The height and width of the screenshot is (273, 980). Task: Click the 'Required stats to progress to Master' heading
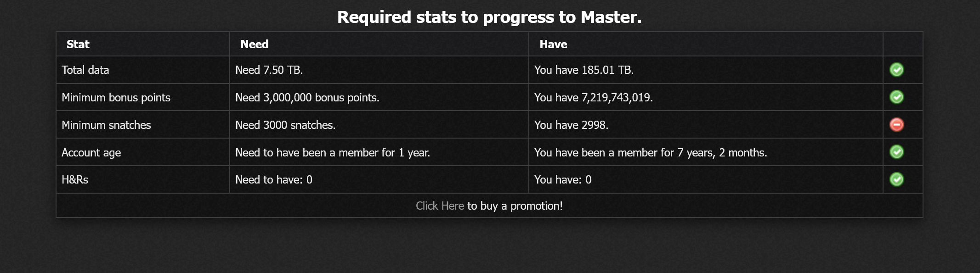coord(489,17)
